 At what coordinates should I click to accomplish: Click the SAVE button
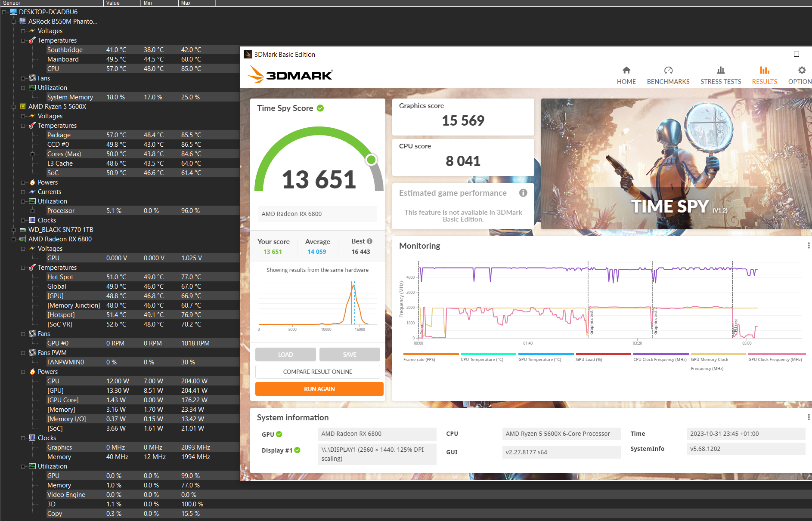350,355
